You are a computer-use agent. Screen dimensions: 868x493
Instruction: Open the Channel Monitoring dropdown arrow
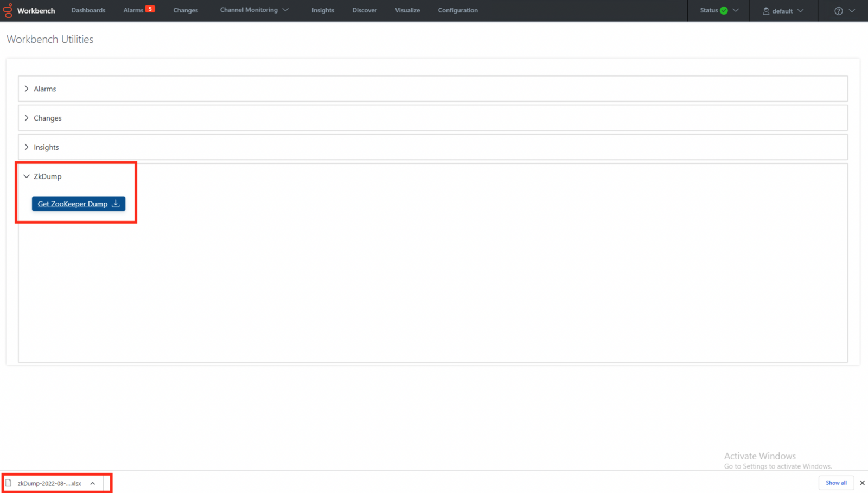[x=285, y=10]
